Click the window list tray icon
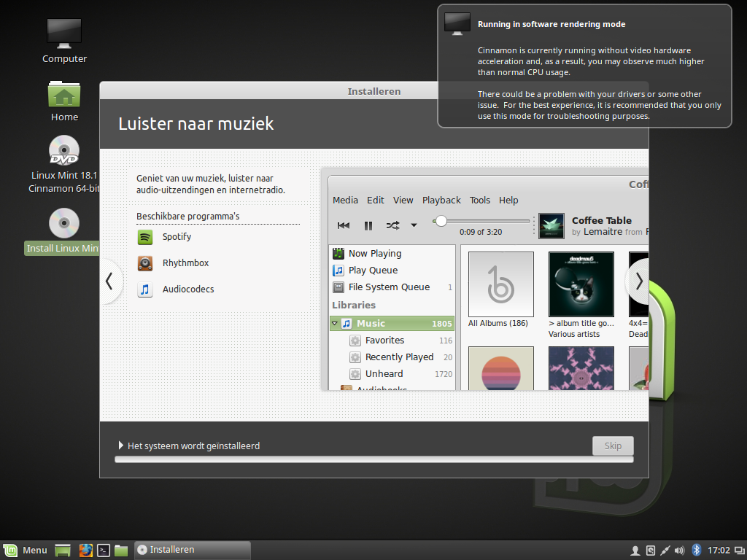The height and width of the screenshot is (560, 747). 739,551
